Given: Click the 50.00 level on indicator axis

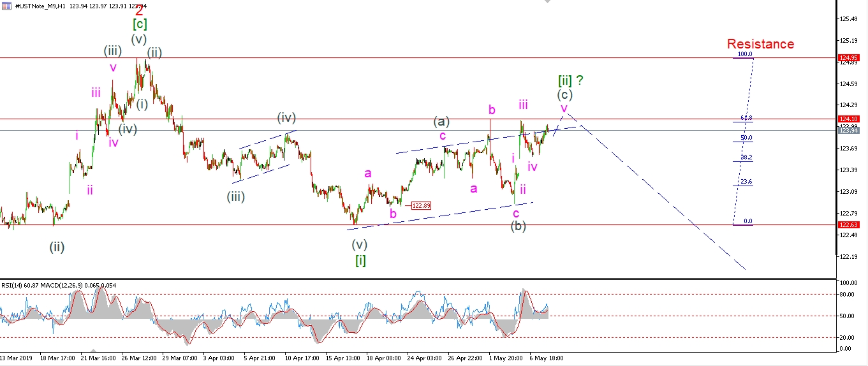Looking at the screenshot, I should tap(848, 316).
